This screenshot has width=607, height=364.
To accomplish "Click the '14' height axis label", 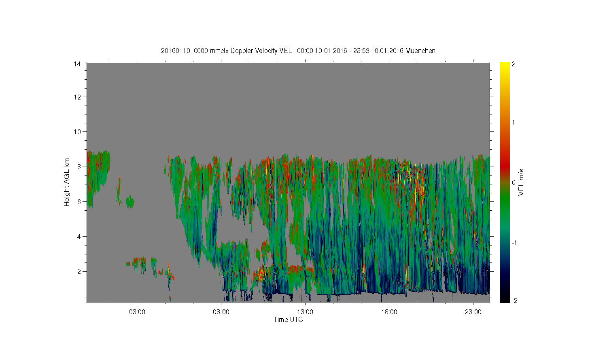I will pyautogui.click(x=77, y=64).
